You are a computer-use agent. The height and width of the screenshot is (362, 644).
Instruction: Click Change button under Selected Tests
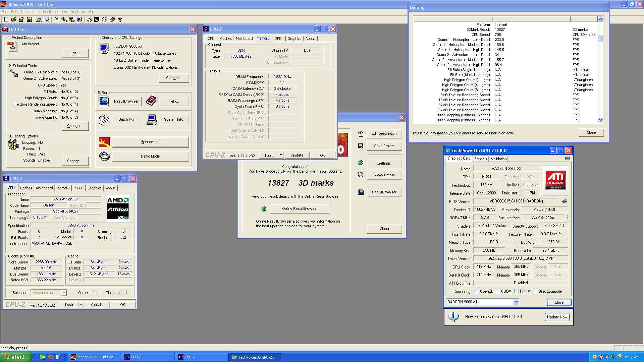[75, 126]
